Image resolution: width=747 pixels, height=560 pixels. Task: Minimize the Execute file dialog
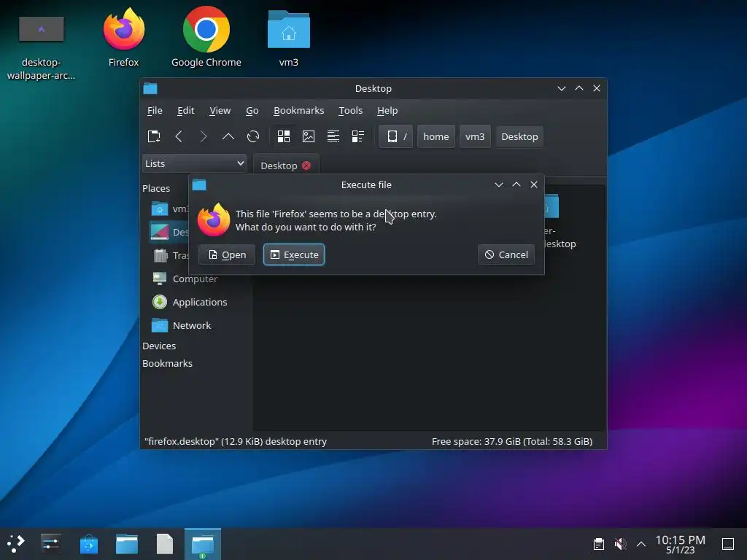tap(499, 184)
